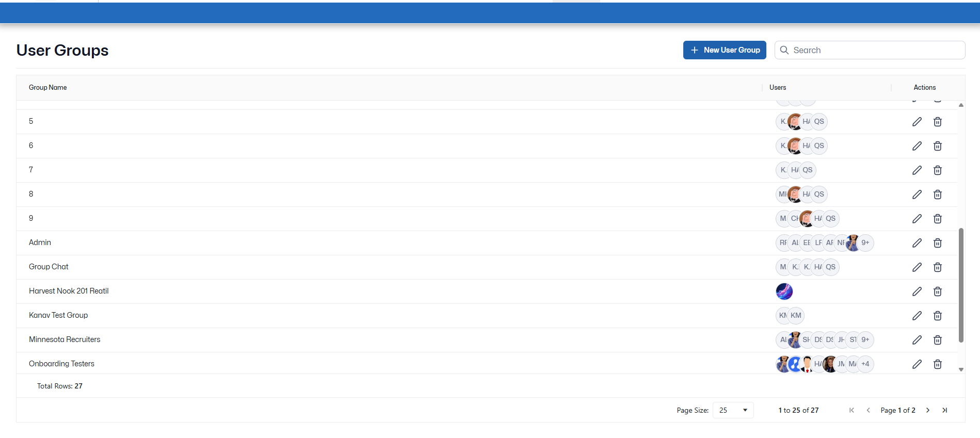Edit Minnesota Recruiters group
Image resolution: width=980 pixels, height=438 pixels.
click(917, 340)
